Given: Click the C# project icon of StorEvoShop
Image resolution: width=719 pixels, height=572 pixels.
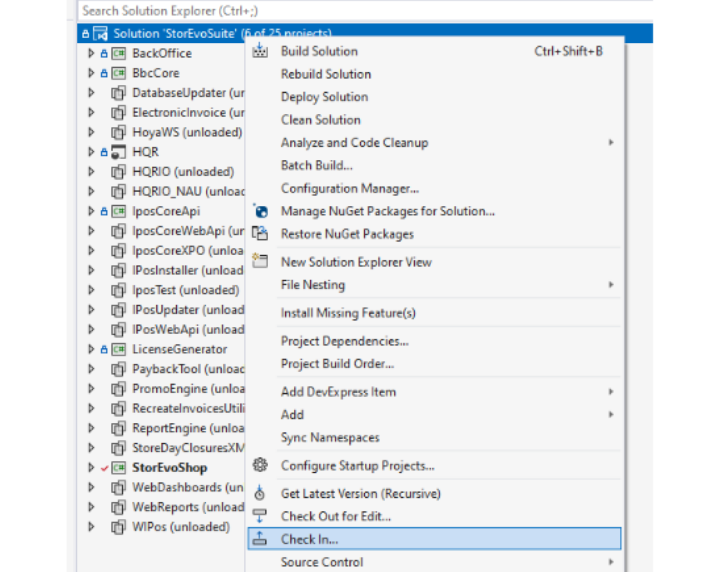Looking at the screenshot, I should pos(119,467).
